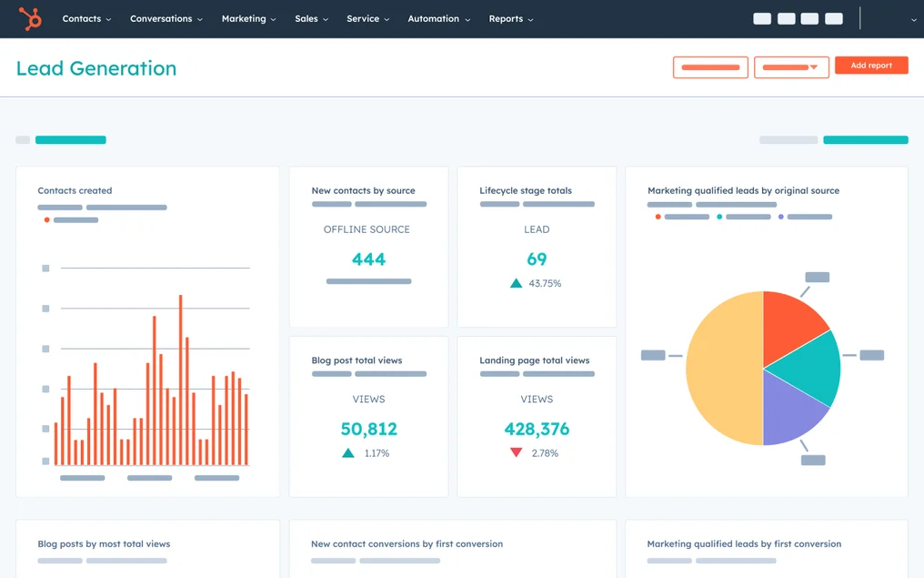Click purple legend dot in pie chart legend
This screenshot has width=924, height=578.
[781, 217]
